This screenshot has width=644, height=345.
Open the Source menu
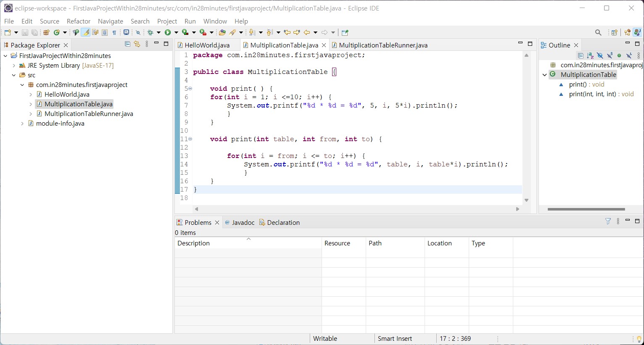pyautogui.click(x=50, y=21)
